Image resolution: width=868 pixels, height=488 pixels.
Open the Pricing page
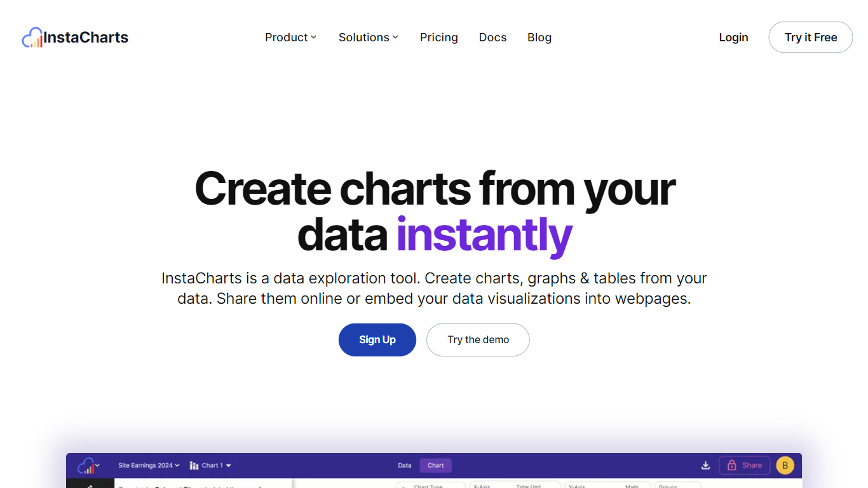(x=439, y=37)
